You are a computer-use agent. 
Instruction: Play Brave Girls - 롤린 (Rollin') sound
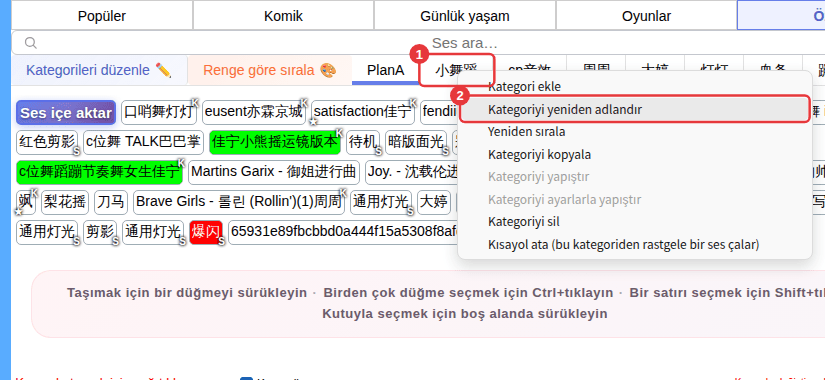point(239,202)
